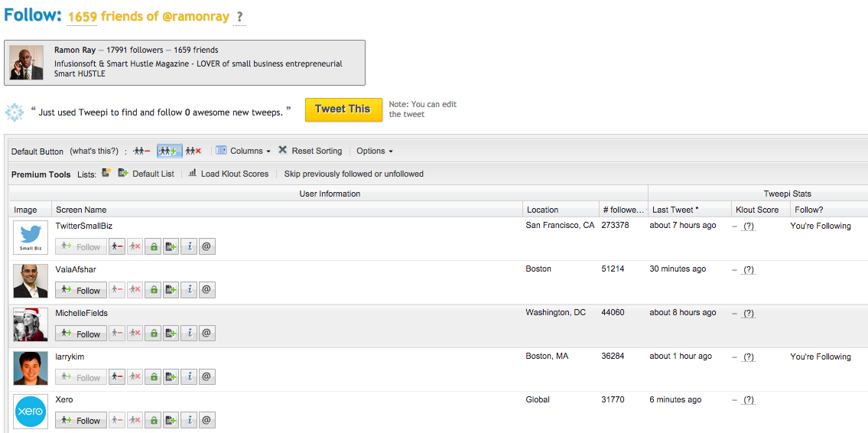Viewport: 868px width, 433px height.
Task: Click Ramon Ray's profile photo
Action: point(27,63)
